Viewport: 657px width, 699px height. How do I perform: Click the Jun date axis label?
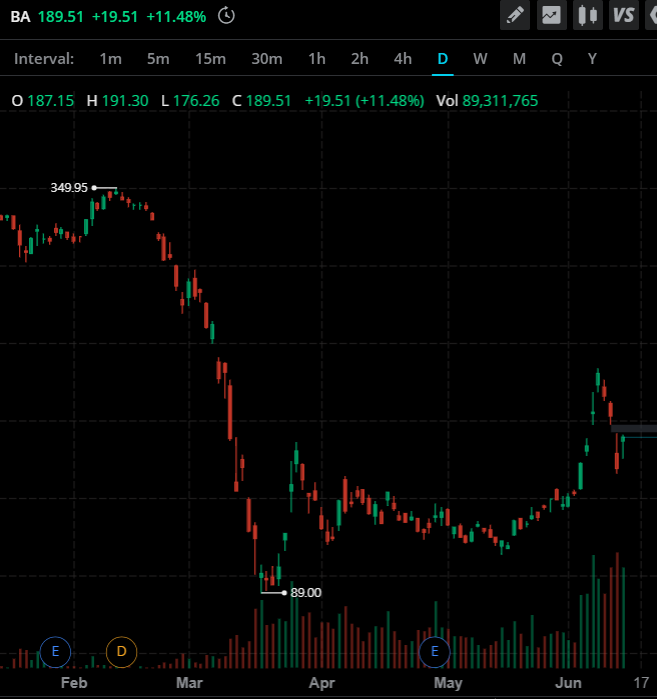(x=568, y=683)
